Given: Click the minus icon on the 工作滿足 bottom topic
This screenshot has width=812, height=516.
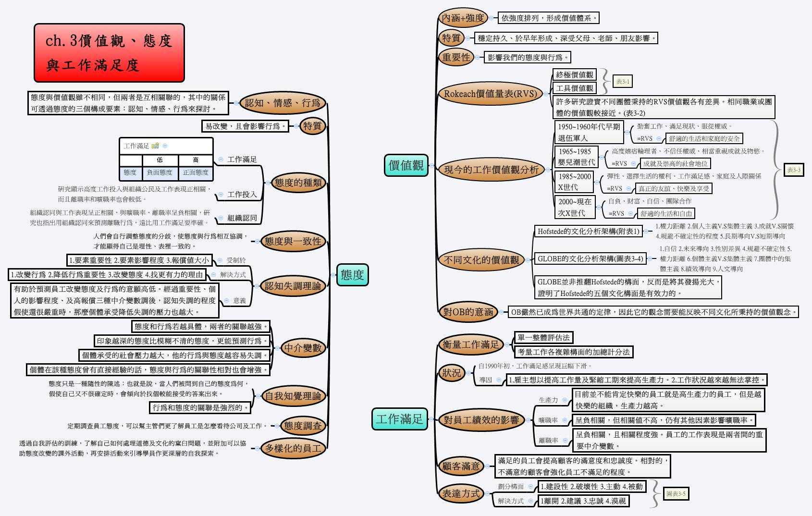Looking at the screenshot, I should [431, 419].
